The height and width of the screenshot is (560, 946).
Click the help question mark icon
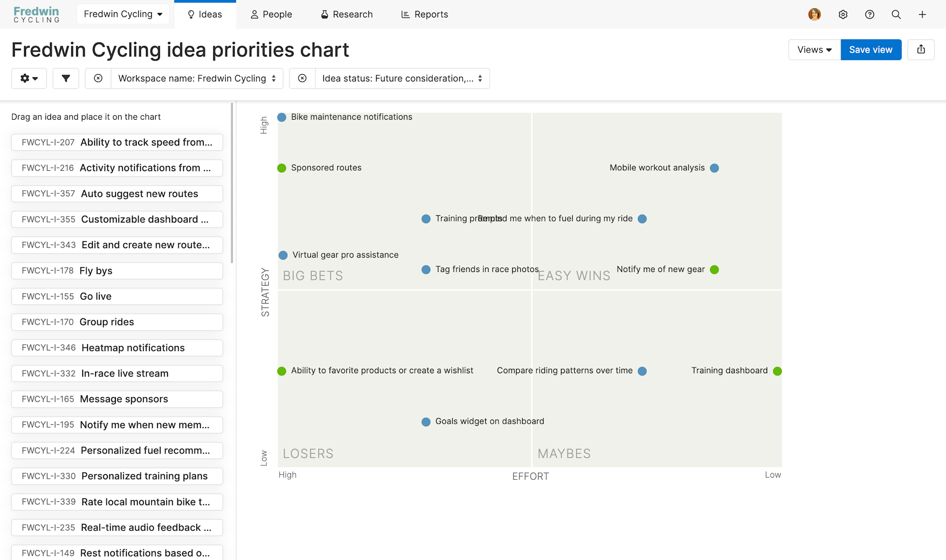coord(869,15)
